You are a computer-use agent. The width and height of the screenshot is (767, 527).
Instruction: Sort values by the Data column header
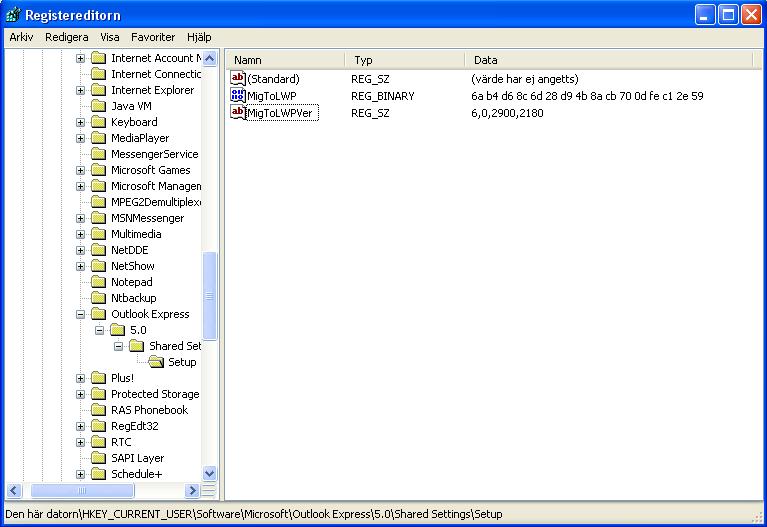click(609, 60)
